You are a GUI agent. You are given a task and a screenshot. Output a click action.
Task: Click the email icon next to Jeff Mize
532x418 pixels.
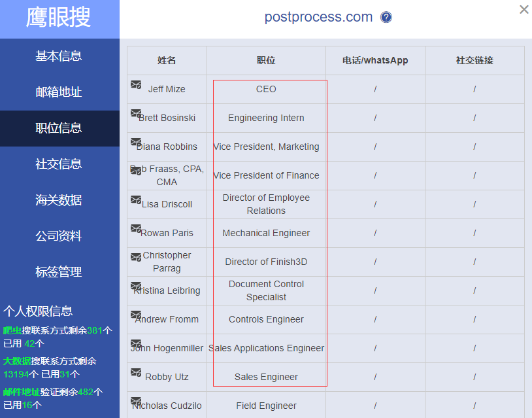coord(136,84)
